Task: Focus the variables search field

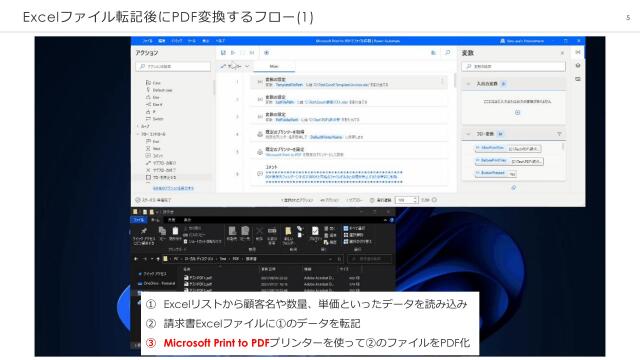Action: pyautogui.click(x=513, y=66)
